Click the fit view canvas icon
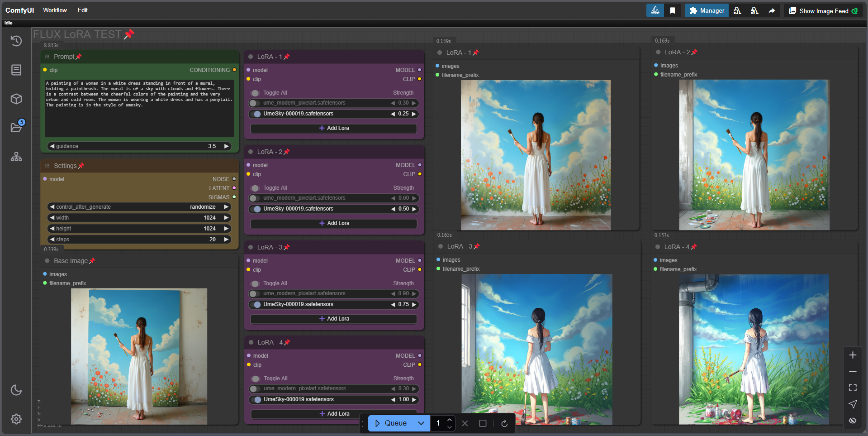 pos(853,388)
